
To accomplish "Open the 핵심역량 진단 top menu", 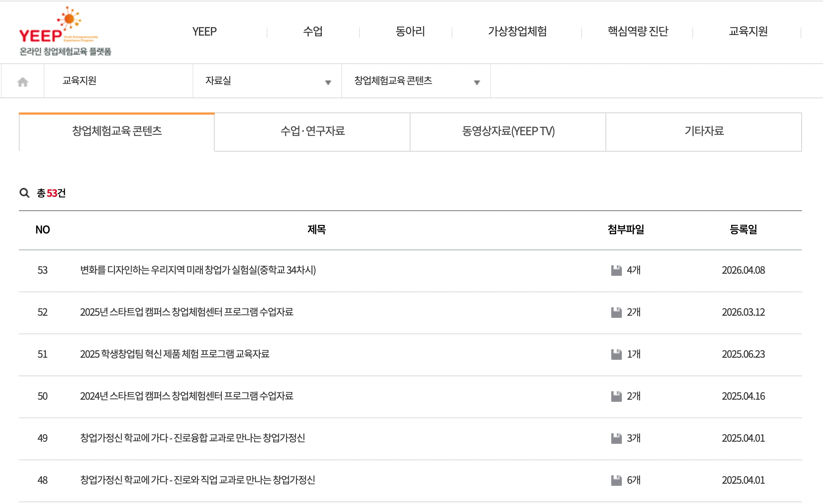I will click(x=638, y=31).
